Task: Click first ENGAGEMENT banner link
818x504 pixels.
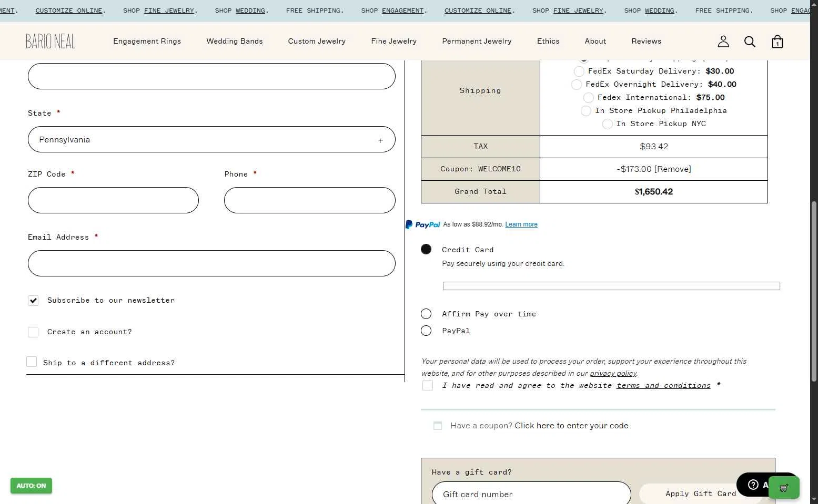Action: coord(403,11)
